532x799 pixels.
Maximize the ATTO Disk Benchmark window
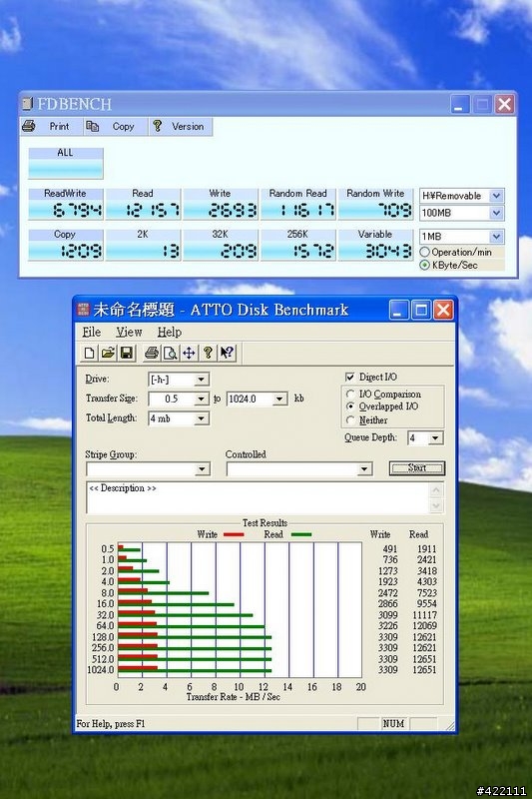coord(420,310)
